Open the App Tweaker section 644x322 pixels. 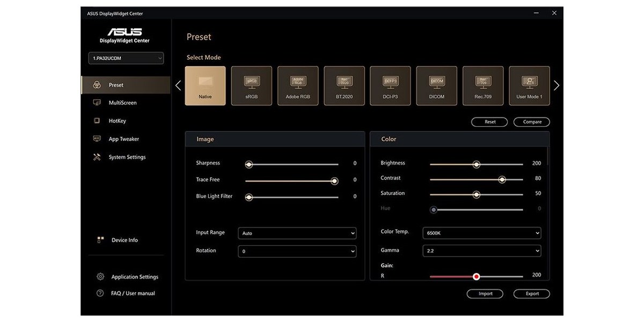pos(126,139)
